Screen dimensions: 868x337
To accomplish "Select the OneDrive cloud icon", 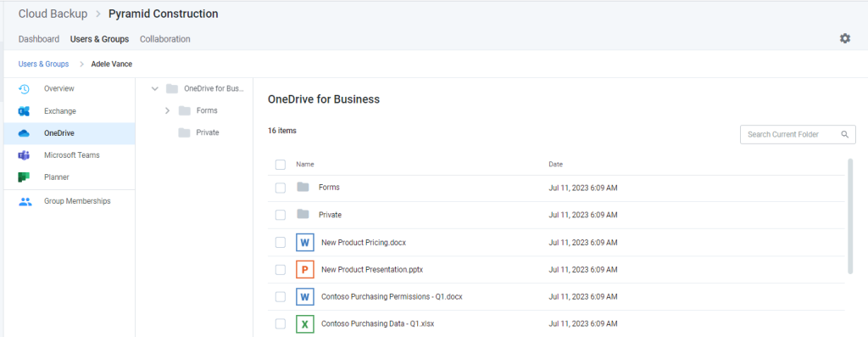I will [24, 133].
